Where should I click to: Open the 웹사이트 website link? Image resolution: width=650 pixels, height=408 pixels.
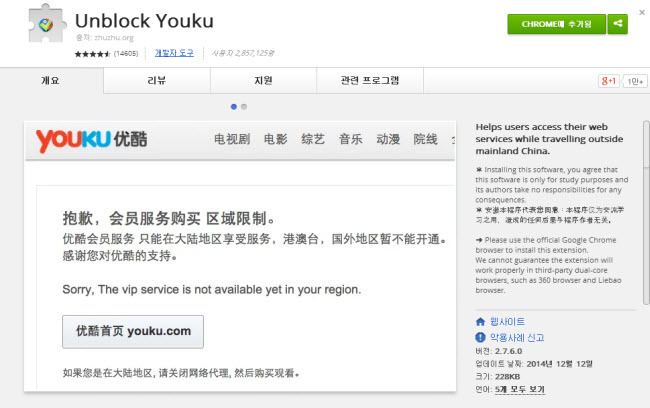pyautogui.click(x=507, y=322)
